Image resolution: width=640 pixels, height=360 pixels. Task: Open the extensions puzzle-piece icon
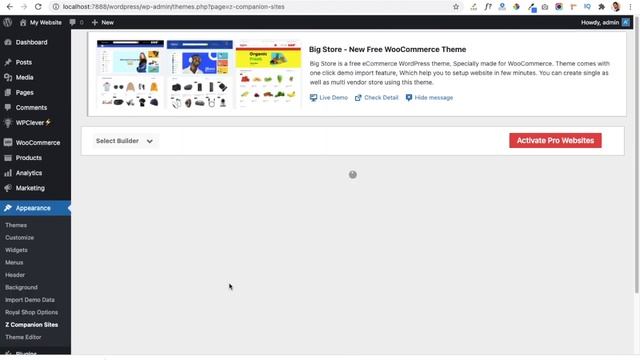(601, 7)
